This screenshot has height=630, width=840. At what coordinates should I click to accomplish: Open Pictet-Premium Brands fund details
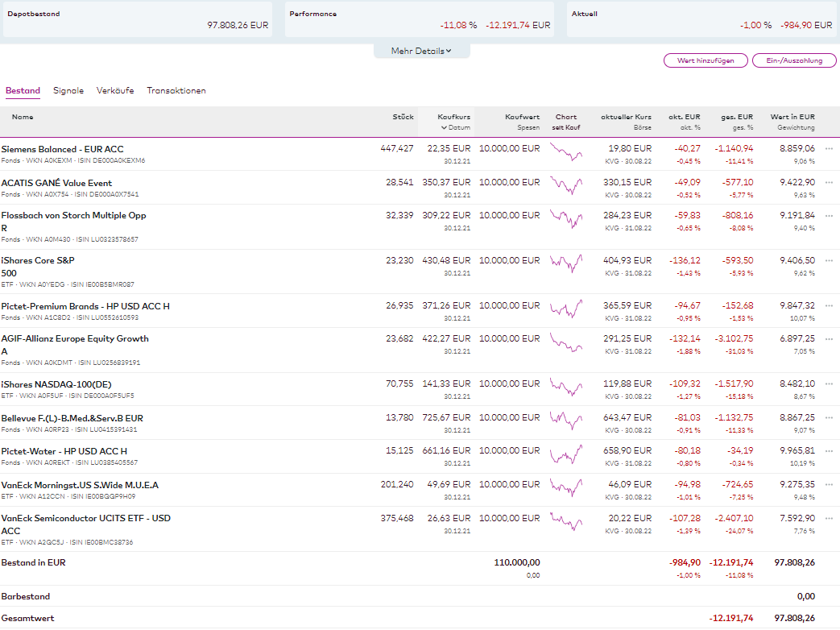[85, 306]
